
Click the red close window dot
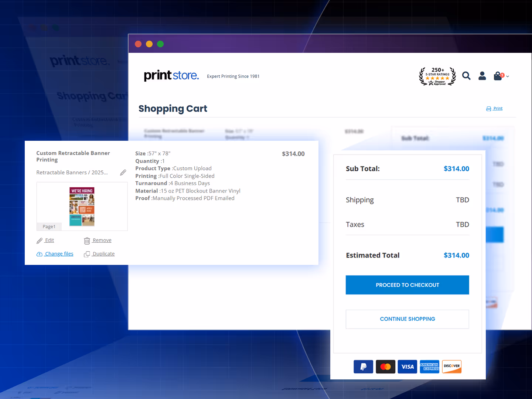138,44
